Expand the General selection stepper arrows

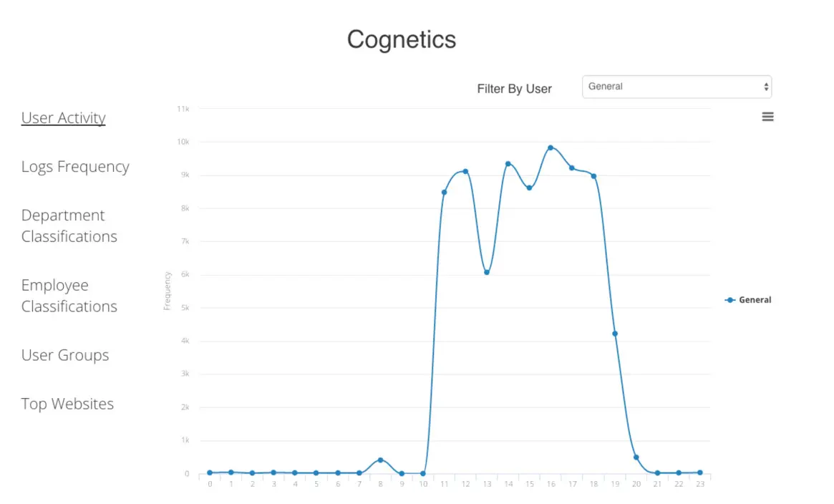pyautogui.click(x=767, y=86)
